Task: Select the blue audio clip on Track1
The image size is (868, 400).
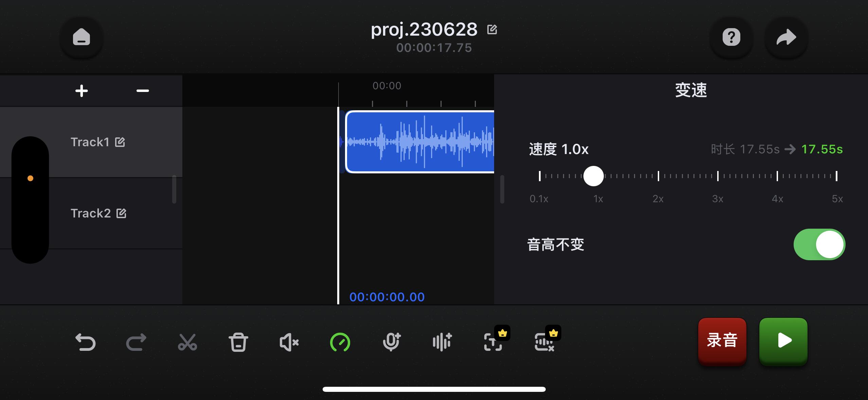Action: click(420, 142)
